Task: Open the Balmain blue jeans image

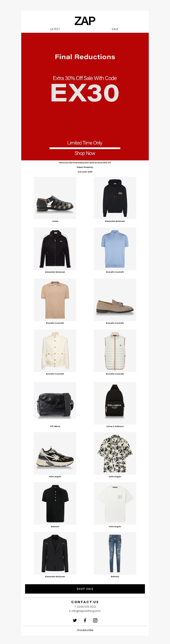Action: click(115, 553)
